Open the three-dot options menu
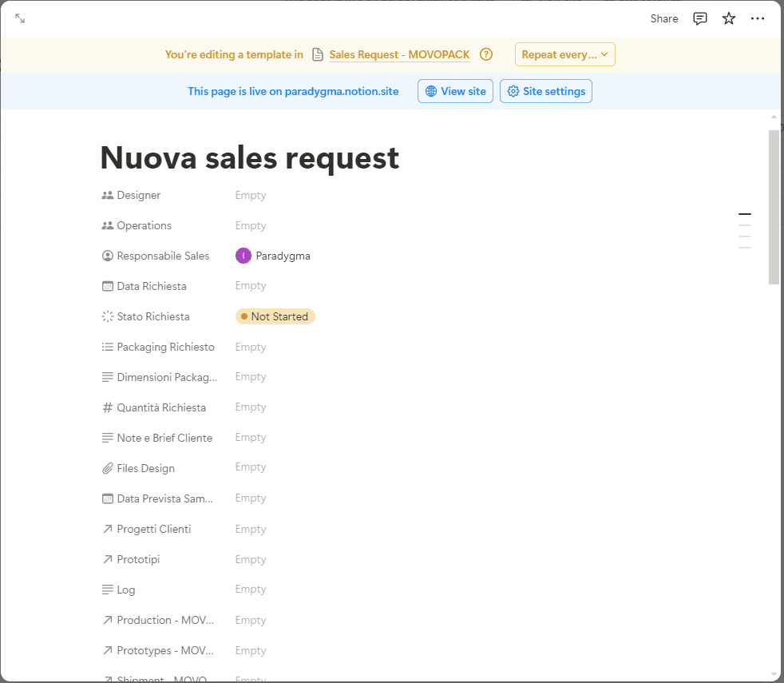This screenshot has width=784, height=683. pos(757,18)
